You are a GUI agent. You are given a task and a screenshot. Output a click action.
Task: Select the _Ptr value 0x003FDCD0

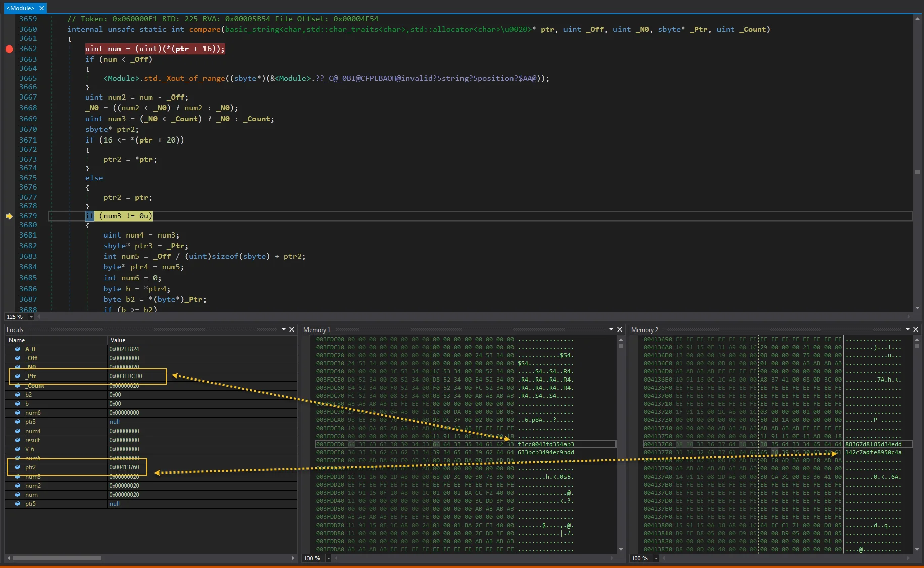(126, 376)
